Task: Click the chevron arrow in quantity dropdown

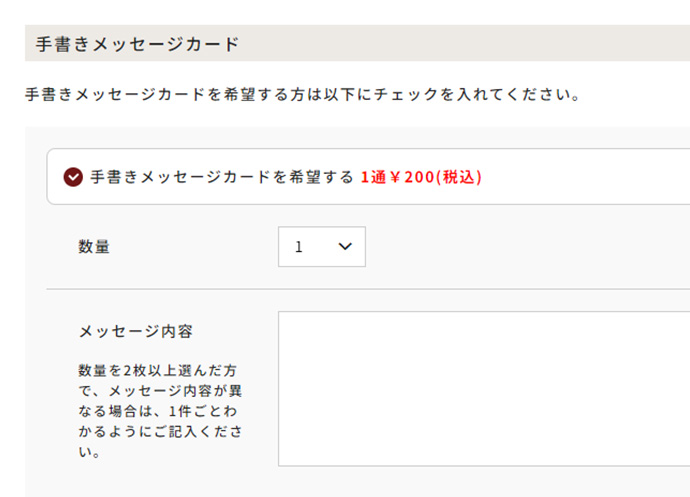Action: click(345, 247)
